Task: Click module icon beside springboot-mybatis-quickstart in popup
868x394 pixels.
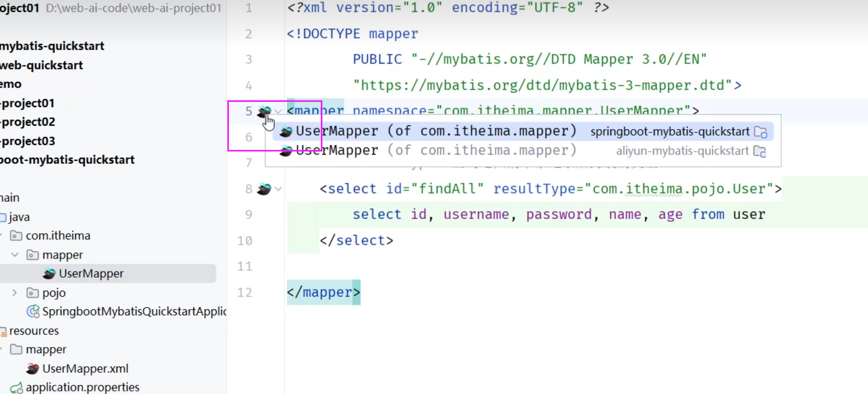Action: pyautogui.click(x=760, y=132)
